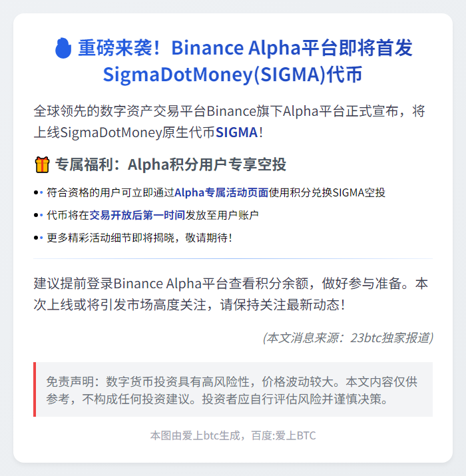Click the horizontal divider line below bullets
This screenshot has height=476, width=466.
click(233, 258)
